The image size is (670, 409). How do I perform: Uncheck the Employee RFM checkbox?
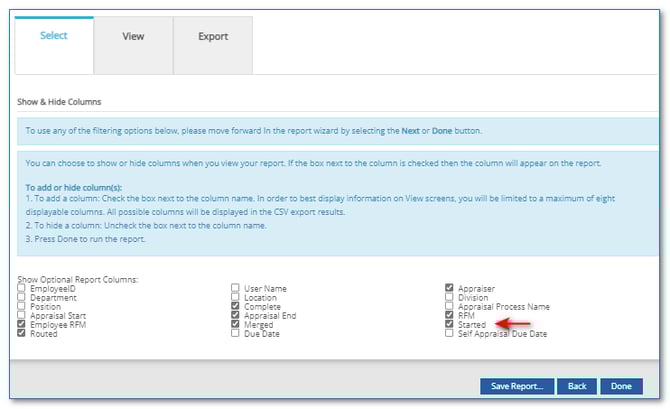pos(22,325)
